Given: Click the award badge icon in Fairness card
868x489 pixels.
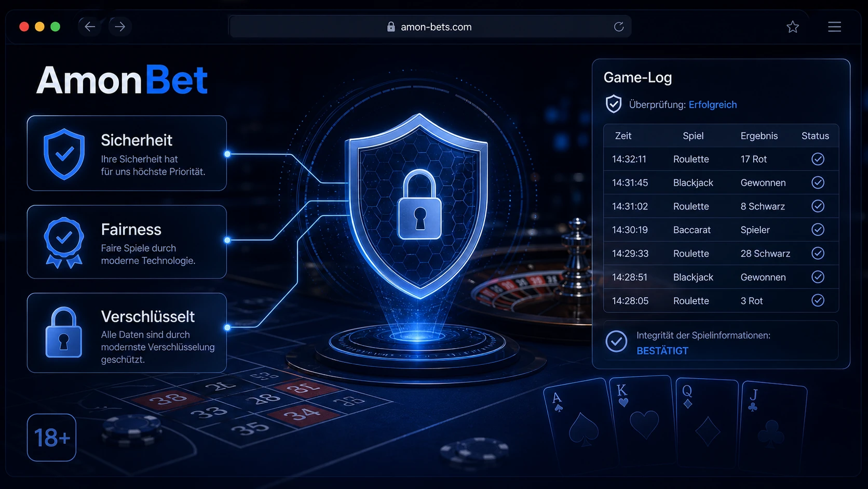Looking at the screenshot, I should [64, 243].
